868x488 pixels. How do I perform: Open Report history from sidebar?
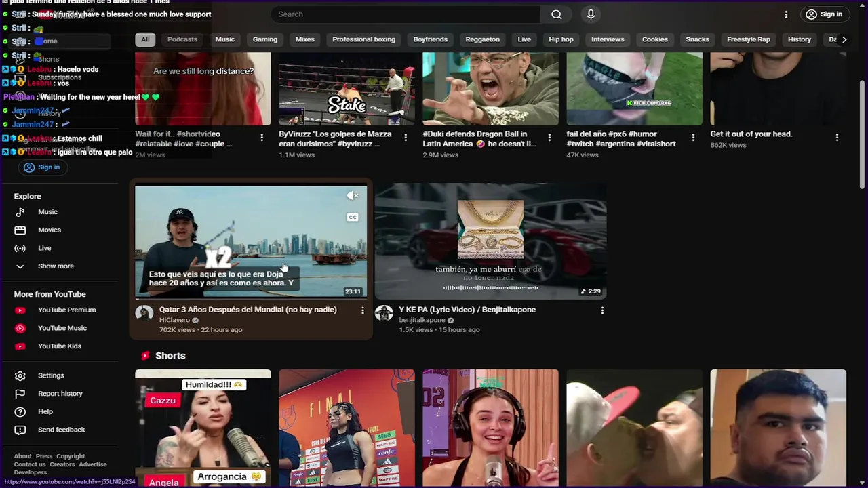[x=61, y=394]
